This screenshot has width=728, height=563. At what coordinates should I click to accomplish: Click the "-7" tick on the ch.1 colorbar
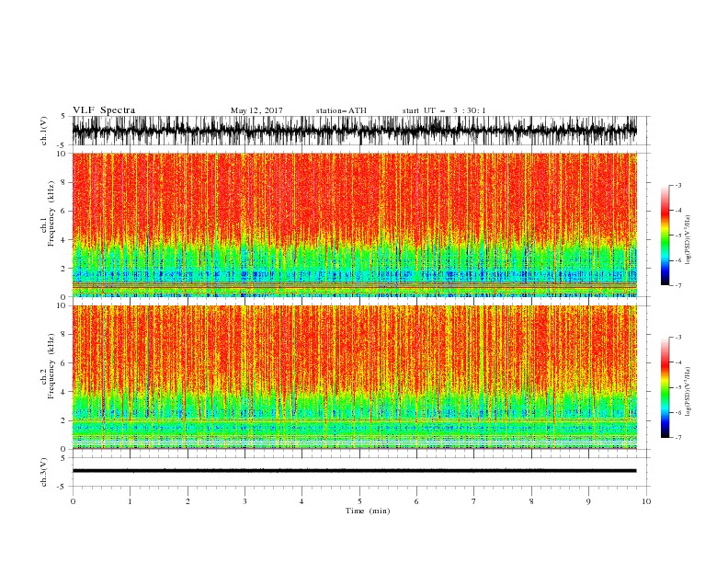click(x=677, y=285)
